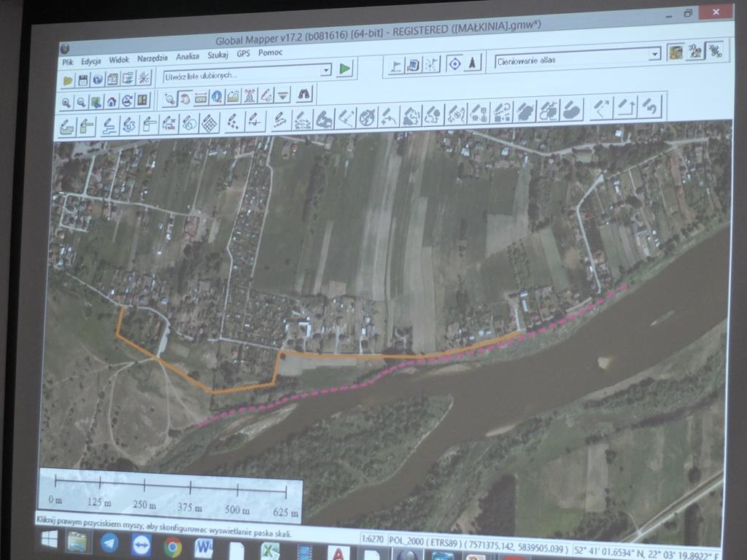Open the GPS menu

243,54
